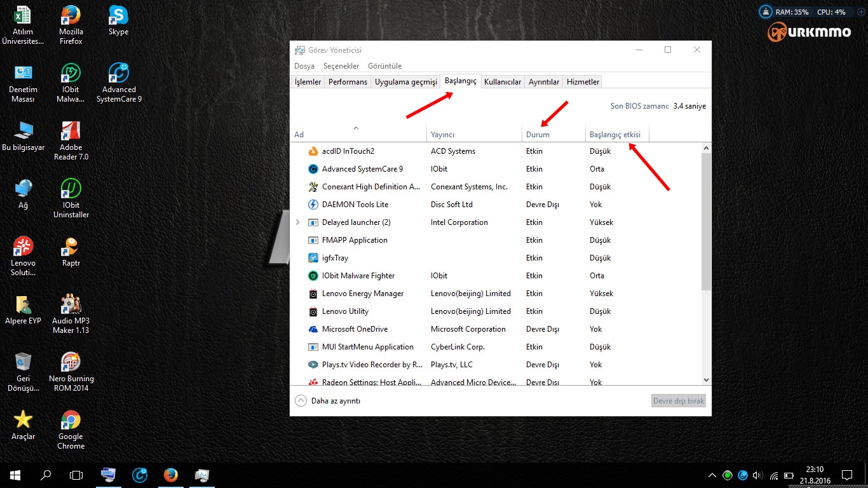
Task: Open Nero Burning ROM 2014 icon
Action: tap(71, 372)
